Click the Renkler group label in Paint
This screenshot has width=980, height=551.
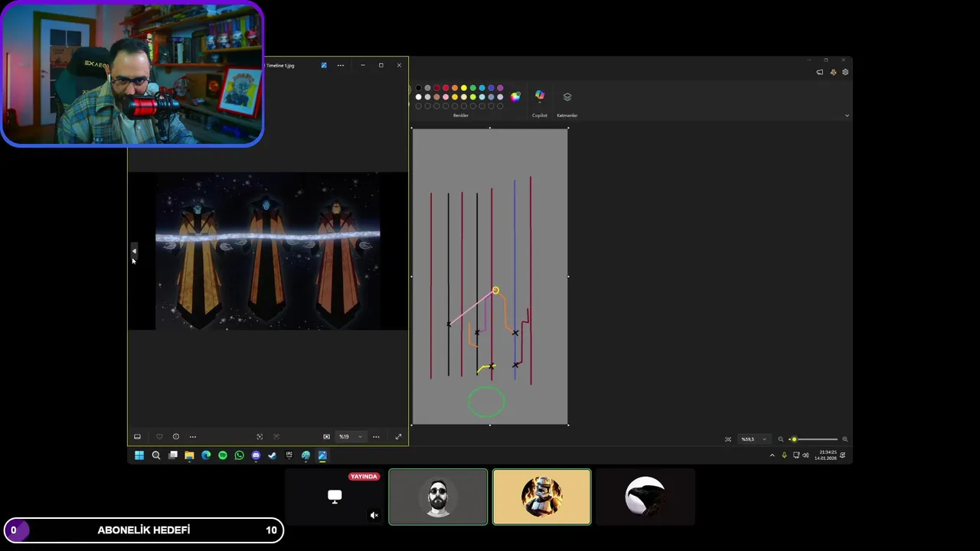[x=460, y=116]
